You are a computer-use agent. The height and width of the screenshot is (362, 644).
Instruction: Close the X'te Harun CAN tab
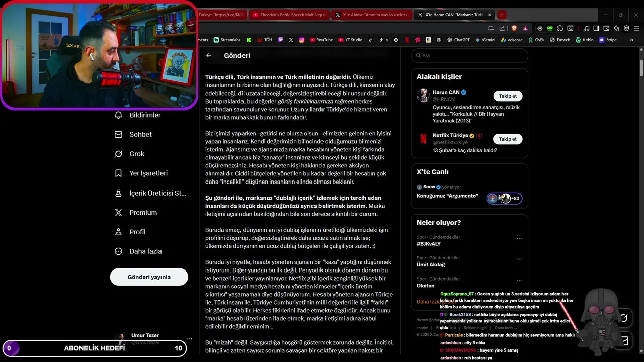point(489,15)
